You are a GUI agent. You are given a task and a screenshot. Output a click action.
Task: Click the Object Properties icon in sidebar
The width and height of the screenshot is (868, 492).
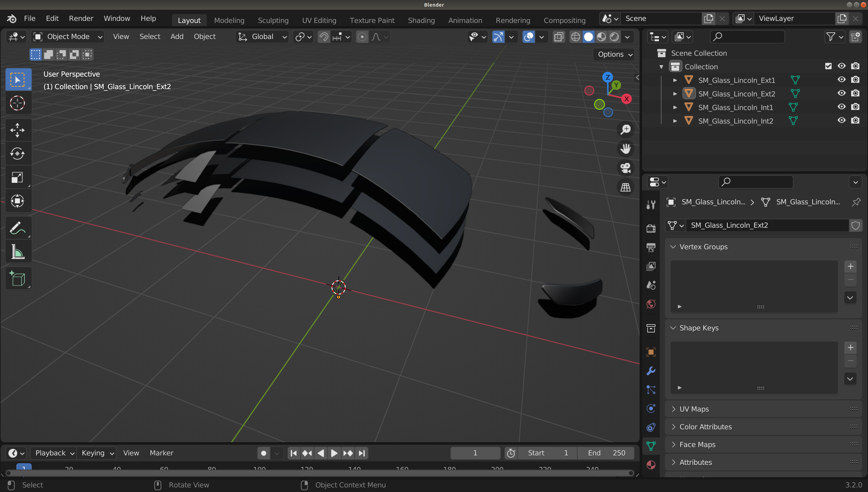(651, 351)
